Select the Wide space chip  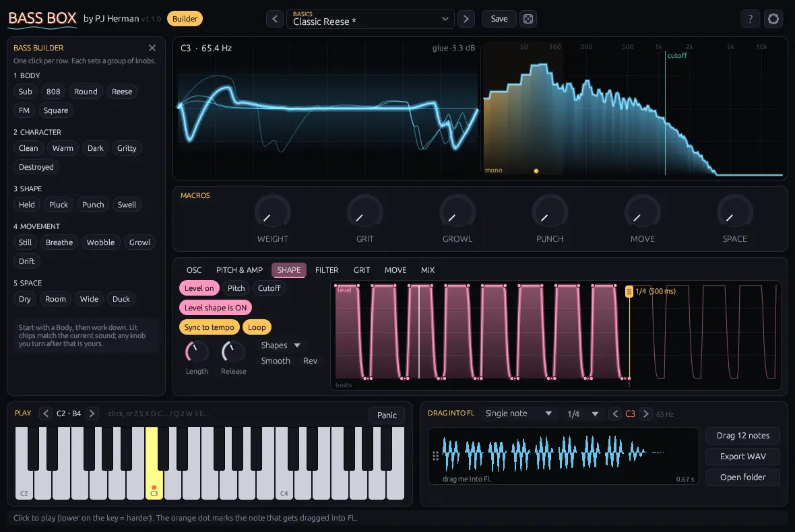pyautogui.click(x=89, y=300)
